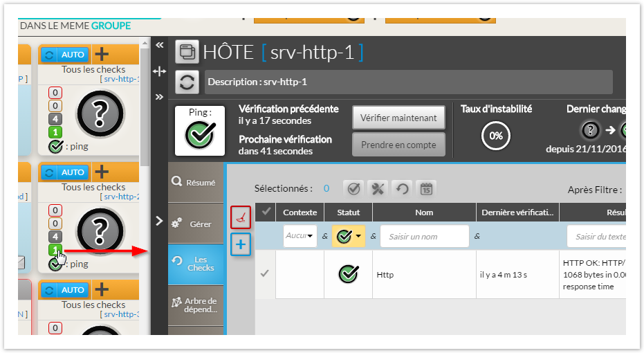This screenshot has height=353, width=644.
Task: Click the 0% instability rate circle
Action: click(496, 136)
